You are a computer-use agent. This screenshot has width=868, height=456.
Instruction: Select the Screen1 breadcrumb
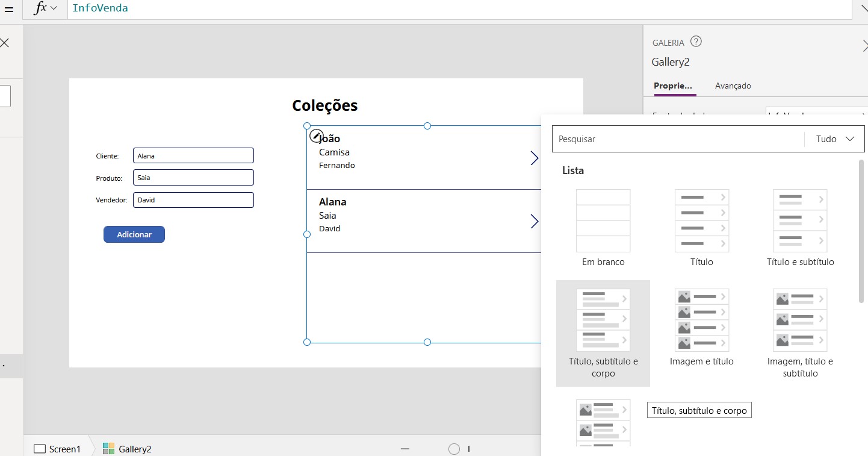[x=57, y=449]
